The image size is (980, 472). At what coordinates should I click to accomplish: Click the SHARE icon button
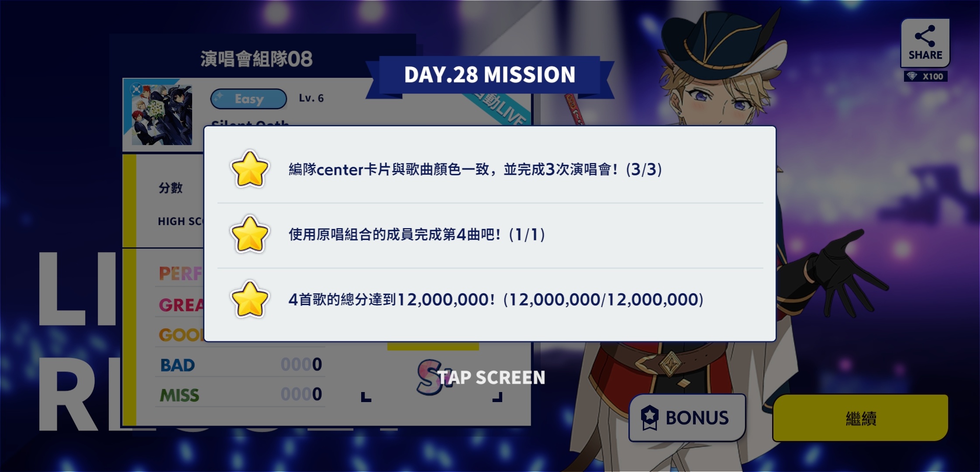(925, 43)
